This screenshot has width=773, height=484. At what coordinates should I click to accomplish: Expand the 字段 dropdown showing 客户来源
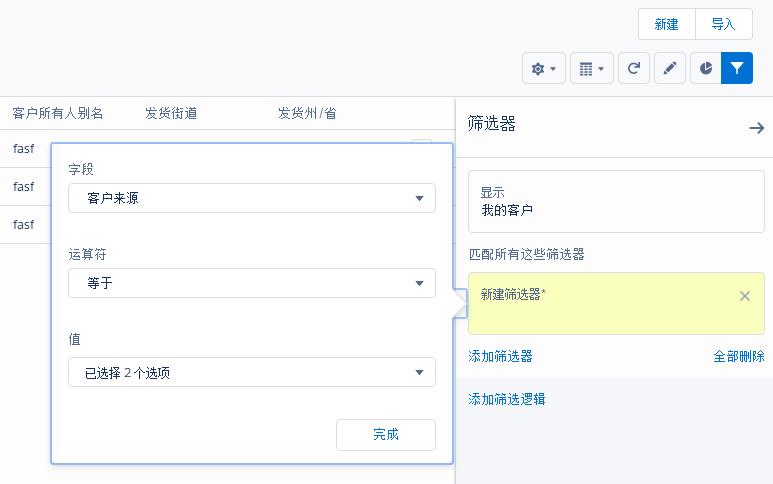point(252,198)
